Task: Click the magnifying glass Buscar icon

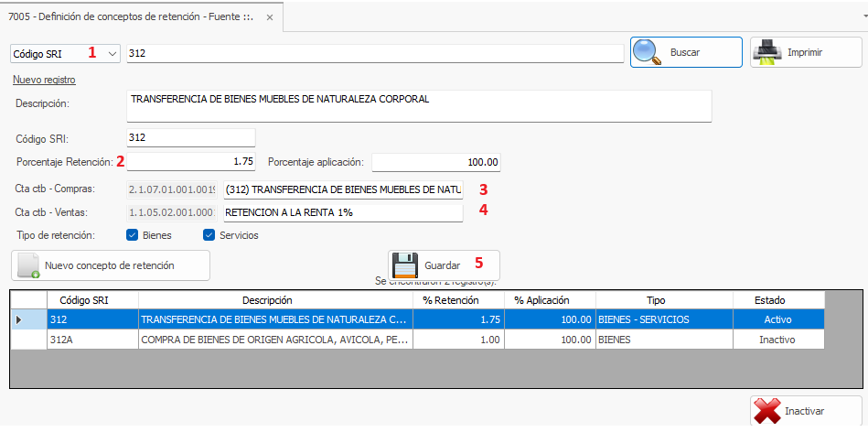Action: pyautogui.click(x=648, y=52)
